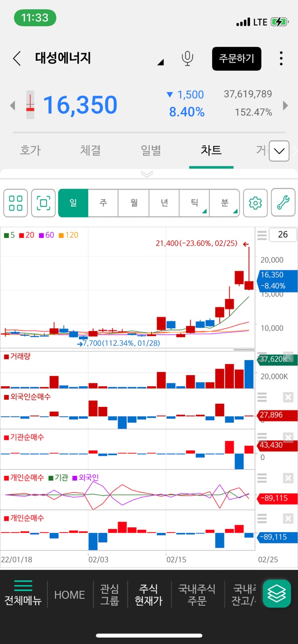This screenshot has width=298, height=644.
Task: Edit the candle count field showing 26
Action: (283, 235)
